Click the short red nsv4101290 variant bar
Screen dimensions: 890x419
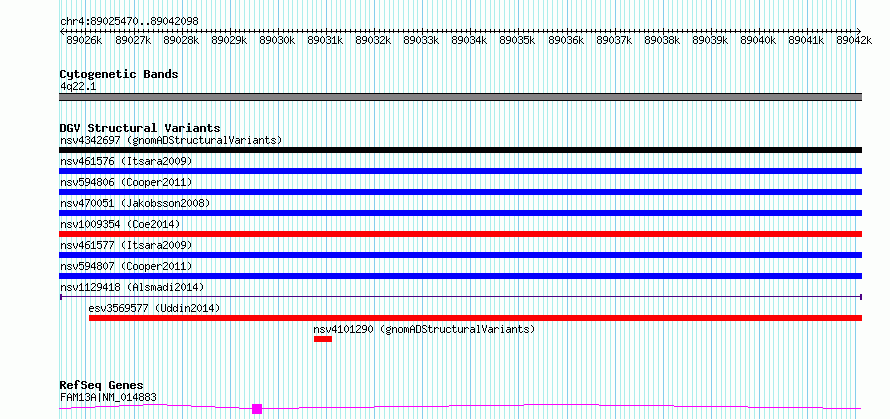322,339
